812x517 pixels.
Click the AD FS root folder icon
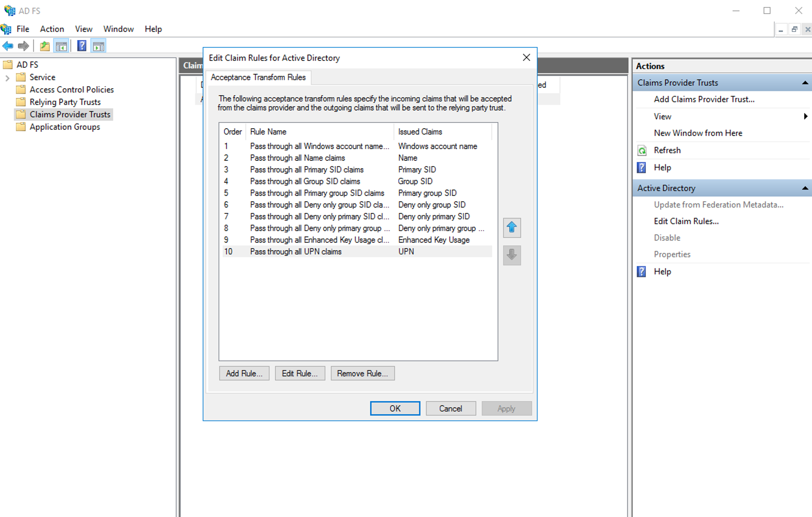[x=8, y=64]
